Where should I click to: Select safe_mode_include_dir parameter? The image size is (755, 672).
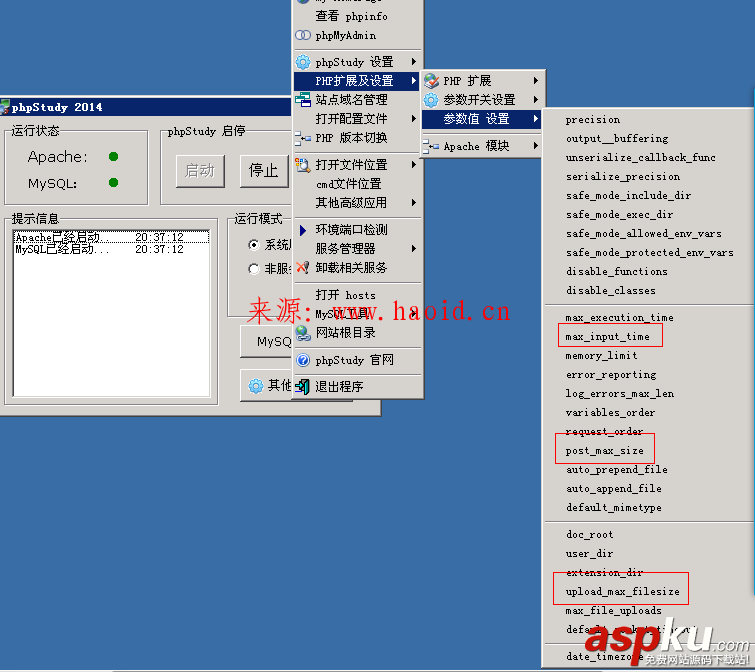click(628, 195)
